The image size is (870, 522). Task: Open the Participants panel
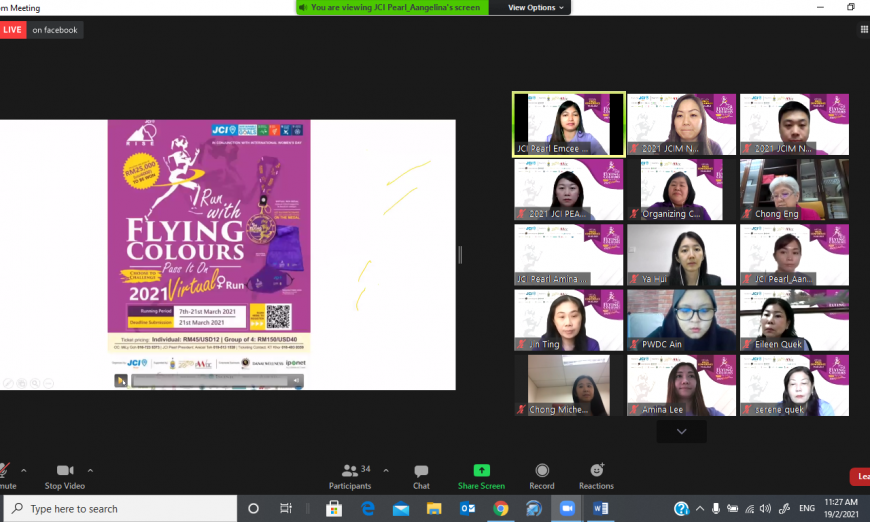pyautogui.click(x=350, y=476)
